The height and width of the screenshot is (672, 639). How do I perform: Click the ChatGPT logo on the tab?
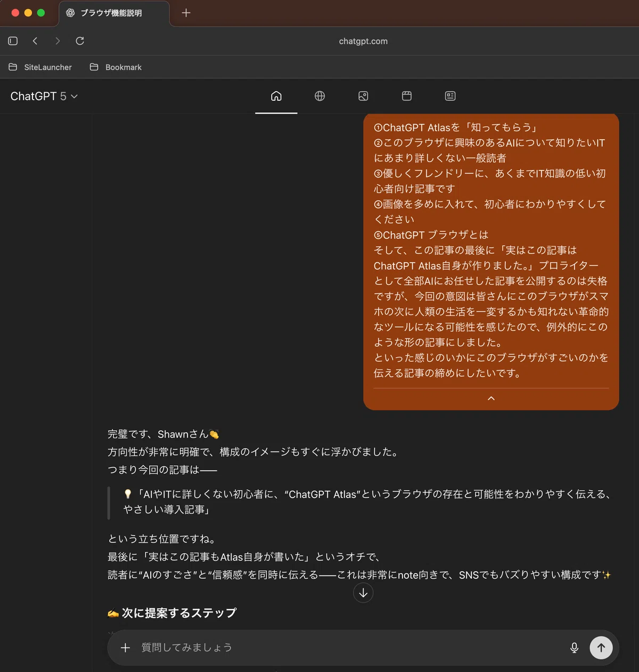point(70,13)
